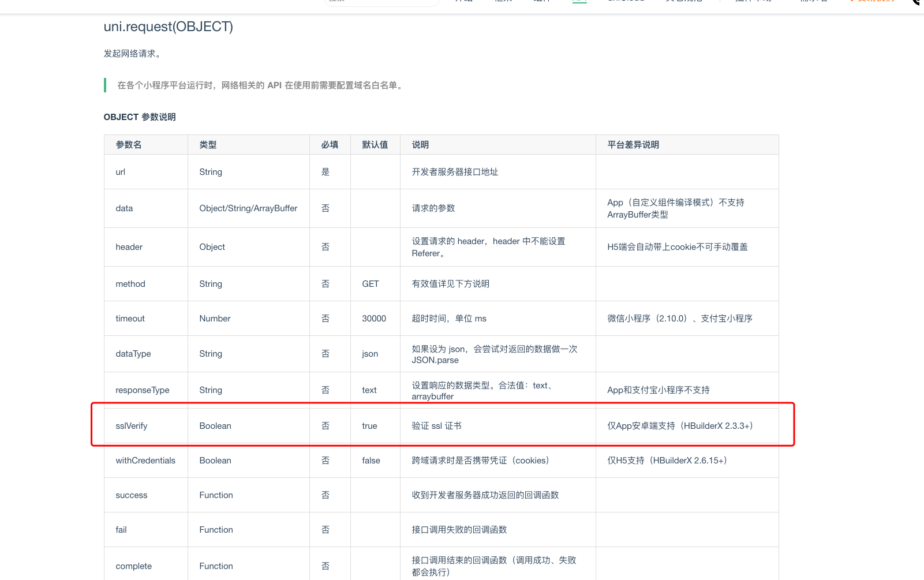The height and width of the screenshot is (580, 924).
Task: Click the 微信小程序（2.10.0） platform note
Action: [x=680, y=319]
